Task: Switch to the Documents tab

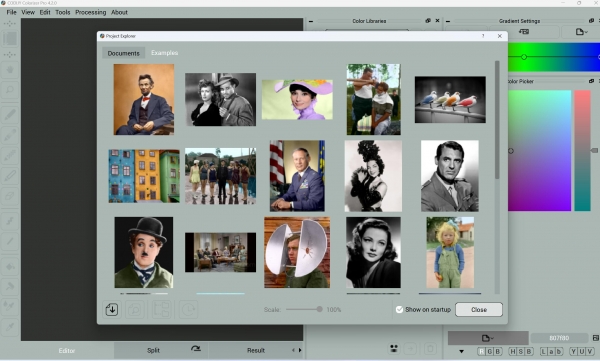Action: [x=124, y=53]
